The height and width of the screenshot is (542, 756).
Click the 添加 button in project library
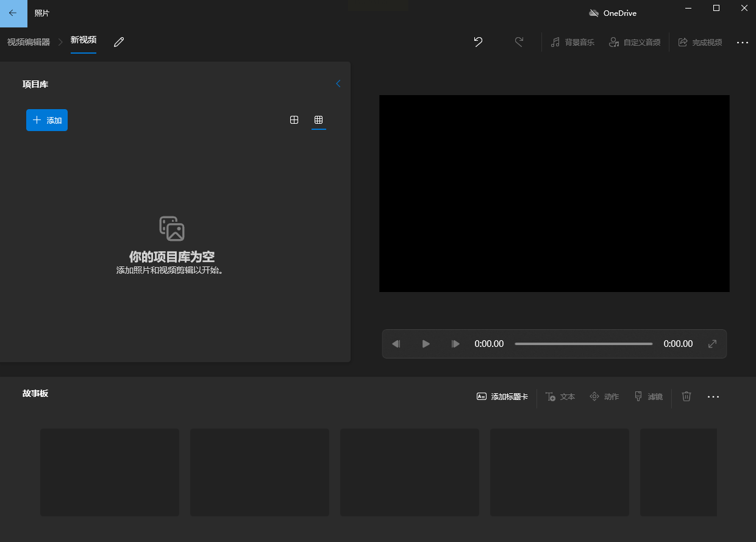click(x=47, y=120)
